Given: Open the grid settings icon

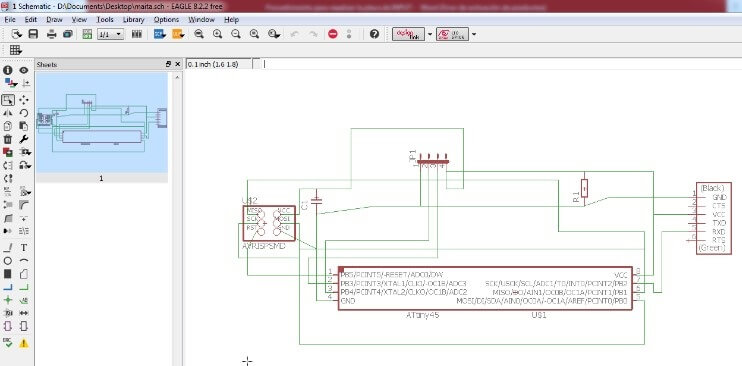Looking at the screenshot, I should 16,50.
